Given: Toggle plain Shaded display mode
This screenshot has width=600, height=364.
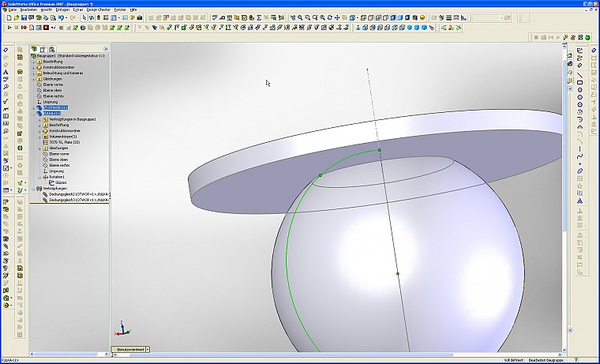Looking at the screenshot, I should [400, 17].
